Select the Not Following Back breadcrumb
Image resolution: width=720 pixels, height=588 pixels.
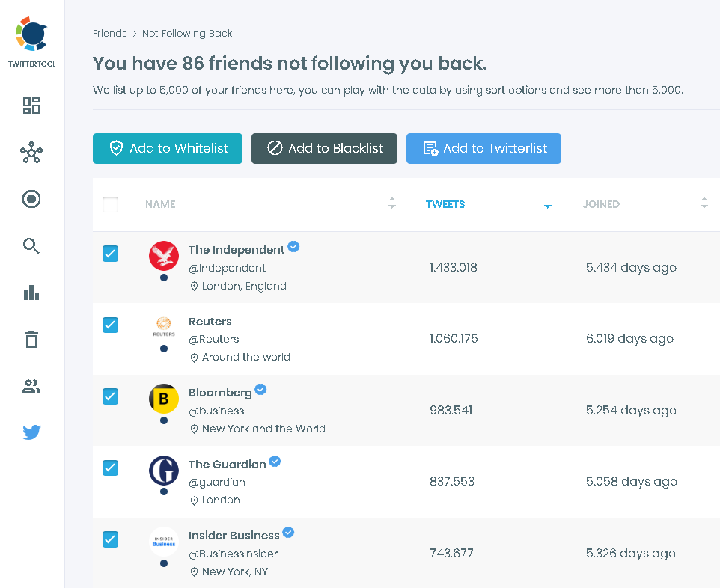(187, 33)
